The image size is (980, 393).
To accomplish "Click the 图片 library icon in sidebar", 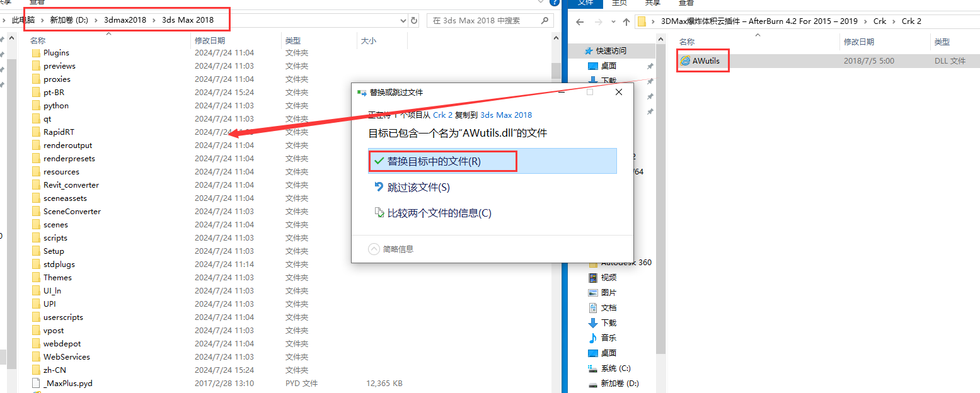I will point(592,293).
